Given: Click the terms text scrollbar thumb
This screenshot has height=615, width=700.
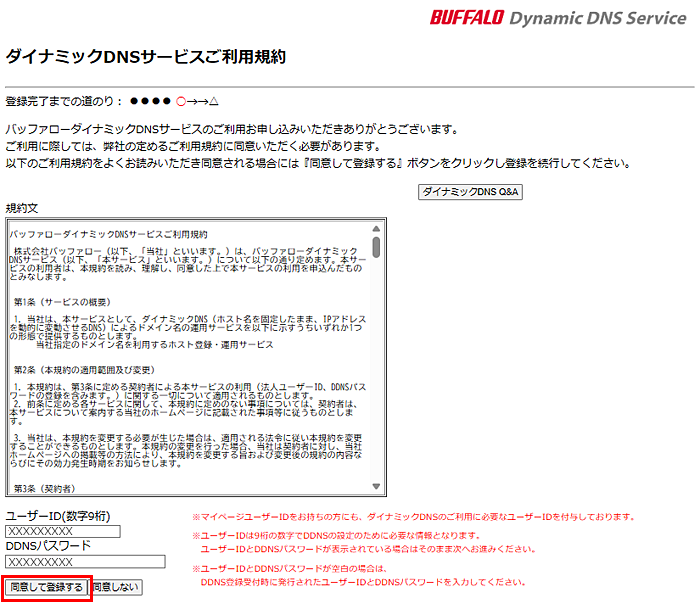Looking at the screenshot, I should pyautogui.click(x=376, y=247).
